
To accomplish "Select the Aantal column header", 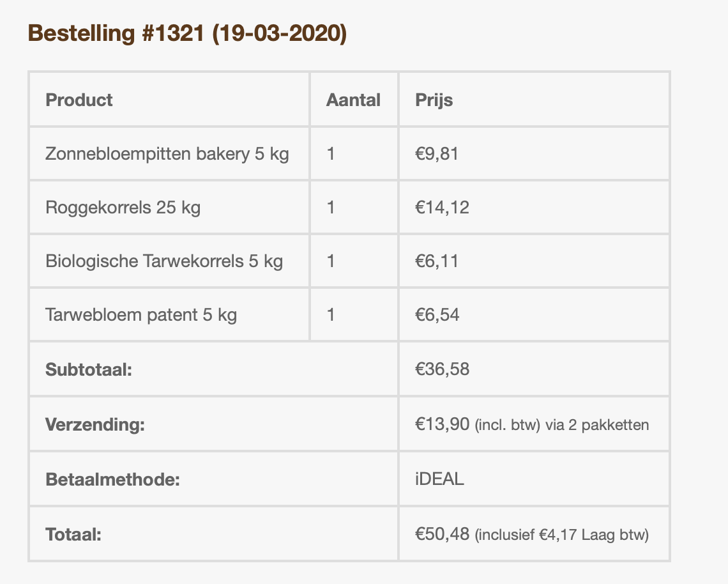I will pyautogui.click(x=353, y=100).
